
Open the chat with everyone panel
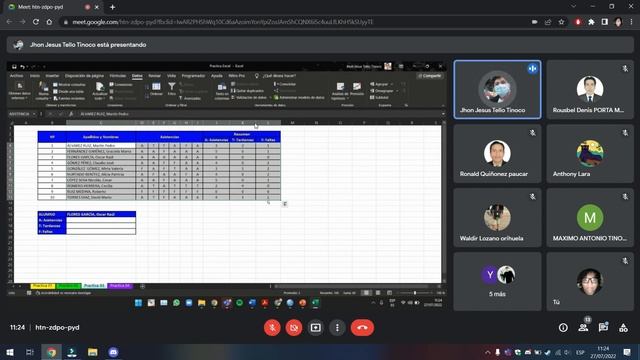pyautogui.click(x=603, y=327)
